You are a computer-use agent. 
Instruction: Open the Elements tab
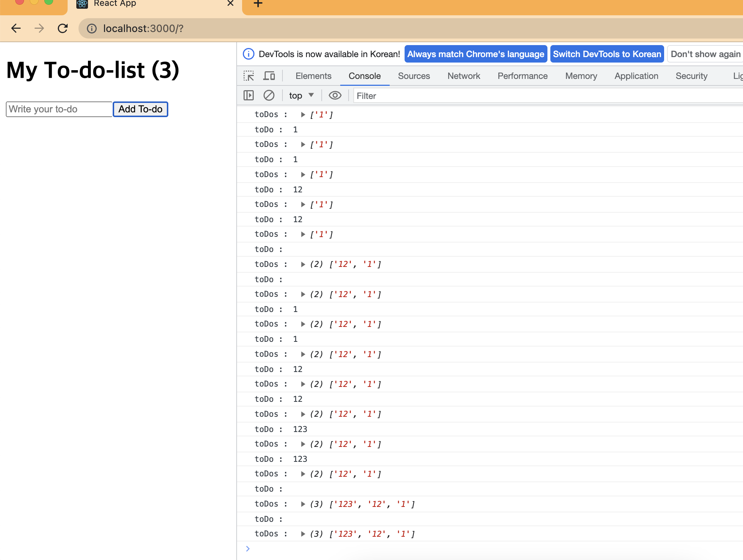click(x=313, y=76)
